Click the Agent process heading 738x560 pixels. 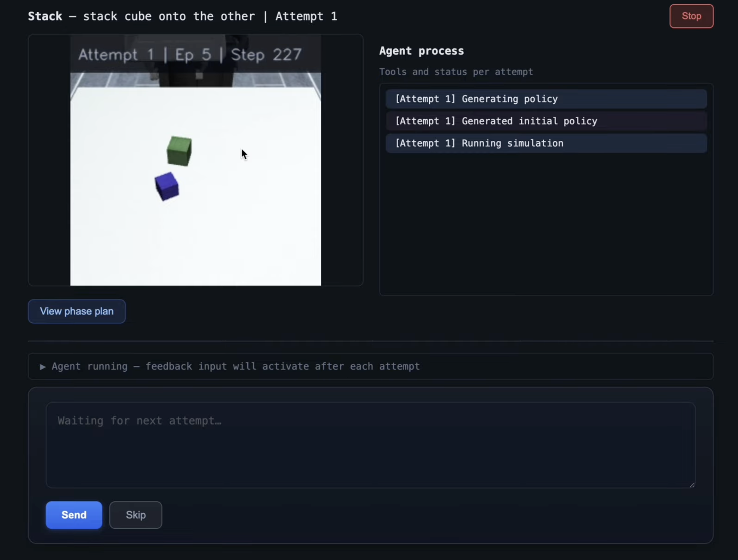(421, 51)
